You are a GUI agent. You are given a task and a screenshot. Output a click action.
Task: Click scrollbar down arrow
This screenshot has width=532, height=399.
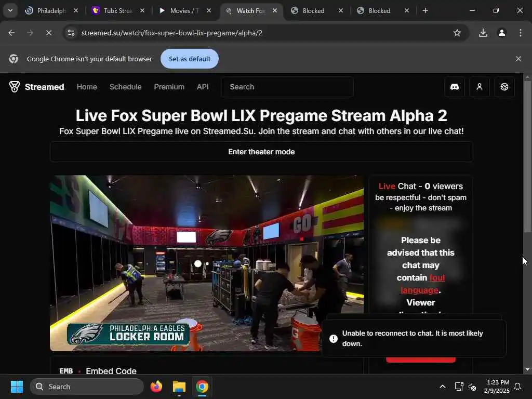(x=527, y=369)
